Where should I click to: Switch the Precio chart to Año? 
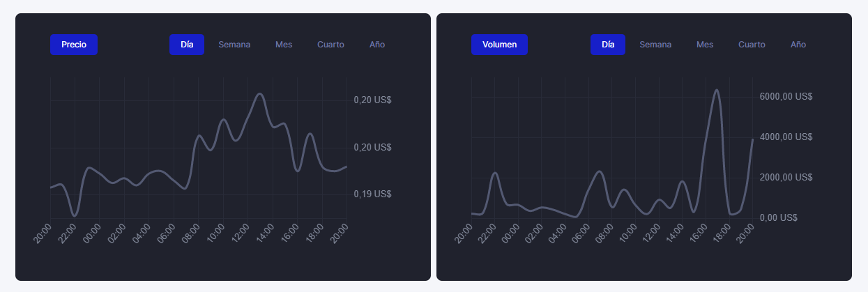tap(377, 45)
